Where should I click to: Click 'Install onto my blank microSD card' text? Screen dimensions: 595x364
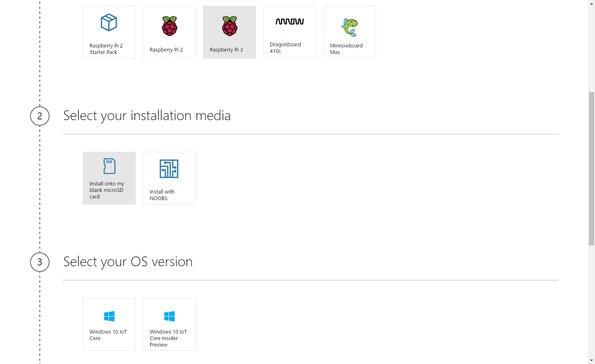(x=107, y=190)
